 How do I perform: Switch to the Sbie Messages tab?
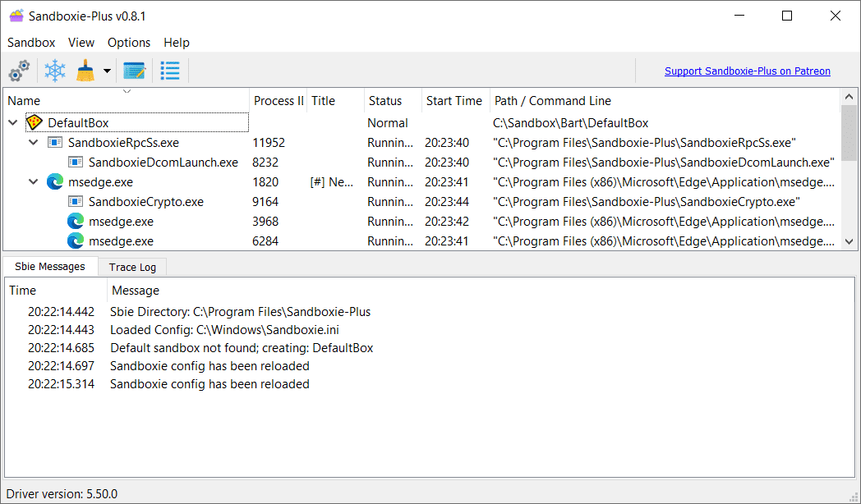(x=50, y=267)
